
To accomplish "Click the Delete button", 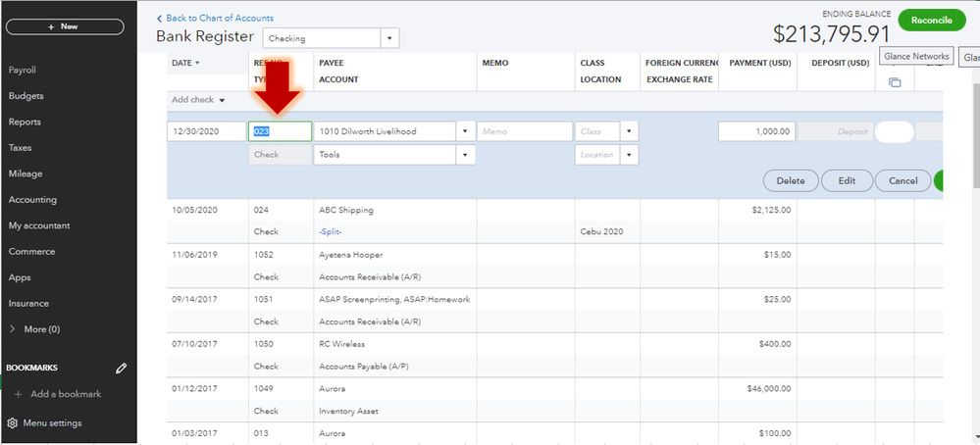I will (x=791, y=181).
